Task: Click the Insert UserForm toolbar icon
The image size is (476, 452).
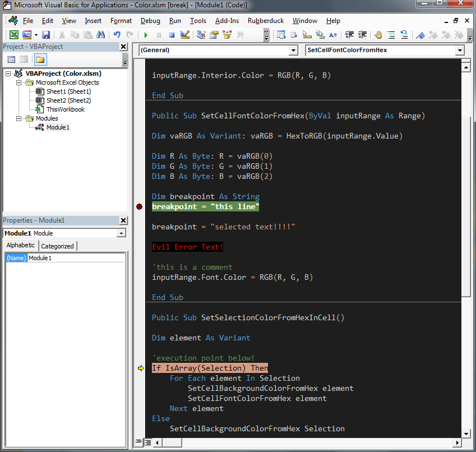Action: point(27,35)
